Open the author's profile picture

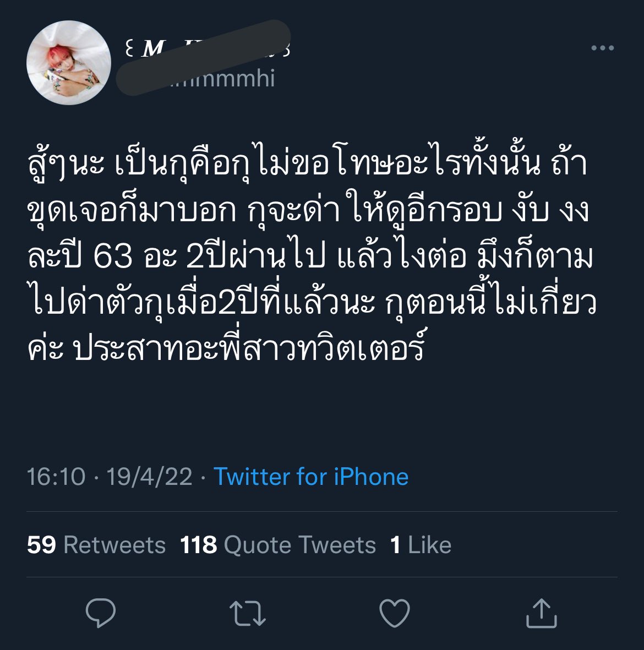click(69, 63)
